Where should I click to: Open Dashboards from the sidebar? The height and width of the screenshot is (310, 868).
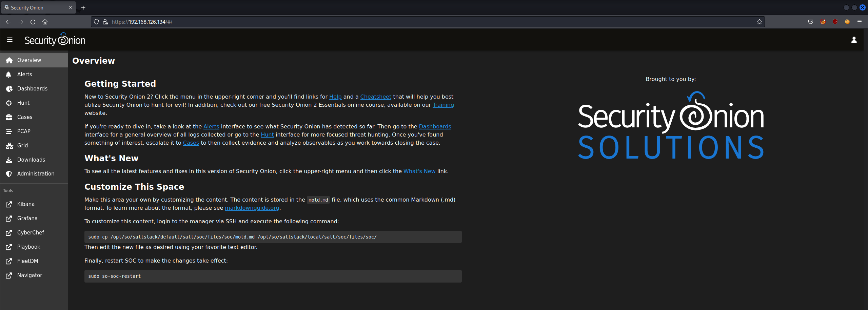[34, 89]
